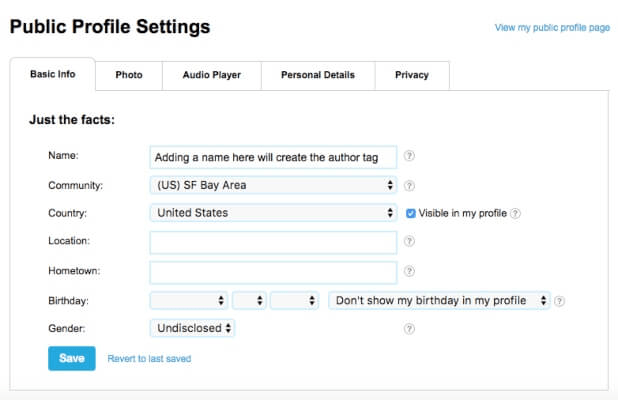Click into the Location input field
The width and height of the screenshot is (618, 400).
click(x=273, y=242)
